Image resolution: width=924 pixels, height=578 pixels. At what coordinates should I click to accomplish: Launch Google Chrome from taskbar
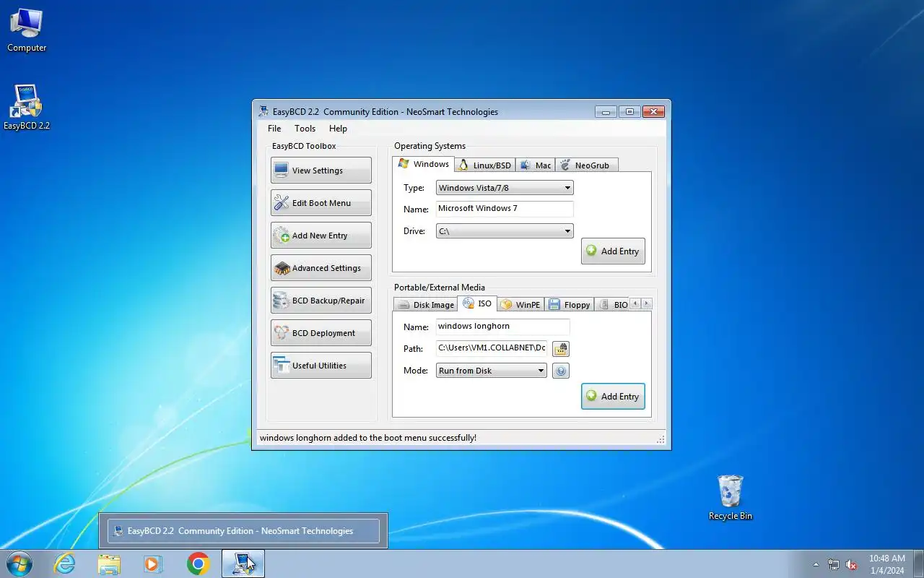tap(198, 564)
